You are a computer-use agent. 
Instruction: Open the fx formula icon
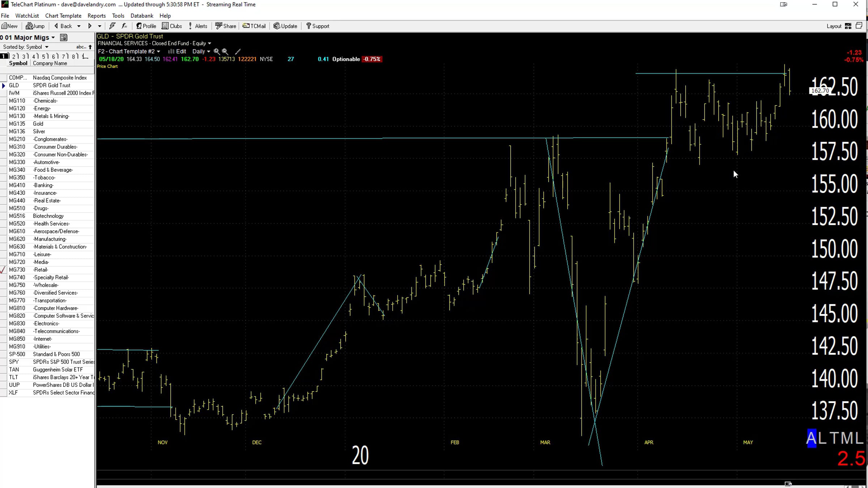point(124,26)
